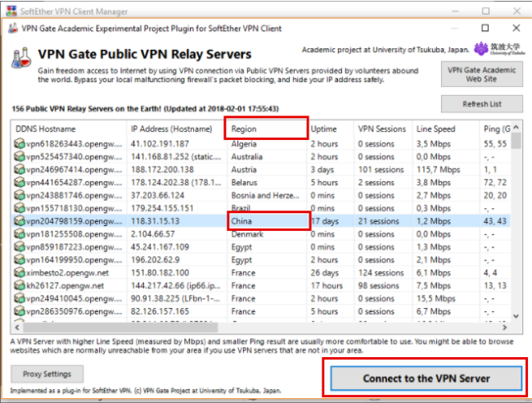Select the Australia region cell

tap(247, 156)
